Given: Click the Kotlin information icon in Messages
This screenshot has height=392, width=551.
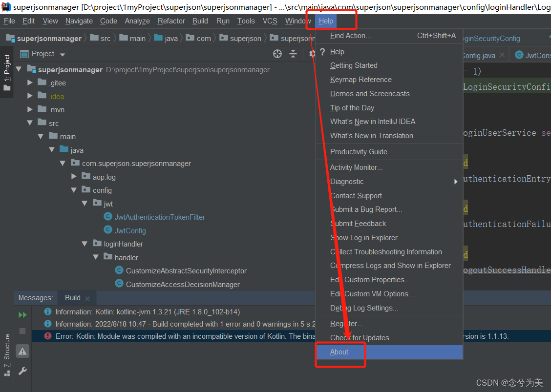Looking at the screenshot, I should [48, 311].
